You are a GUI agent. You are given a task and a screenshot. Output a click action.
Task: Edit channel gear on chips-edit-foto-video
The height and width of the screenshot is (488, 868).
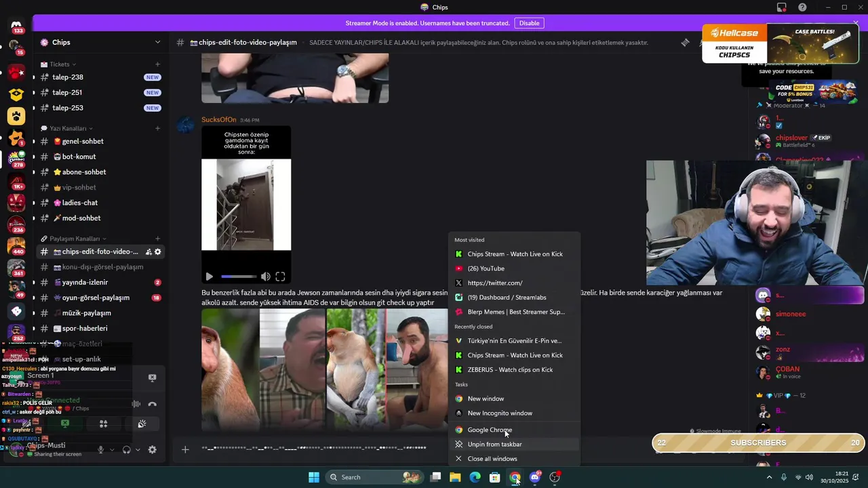pos(158,251)
